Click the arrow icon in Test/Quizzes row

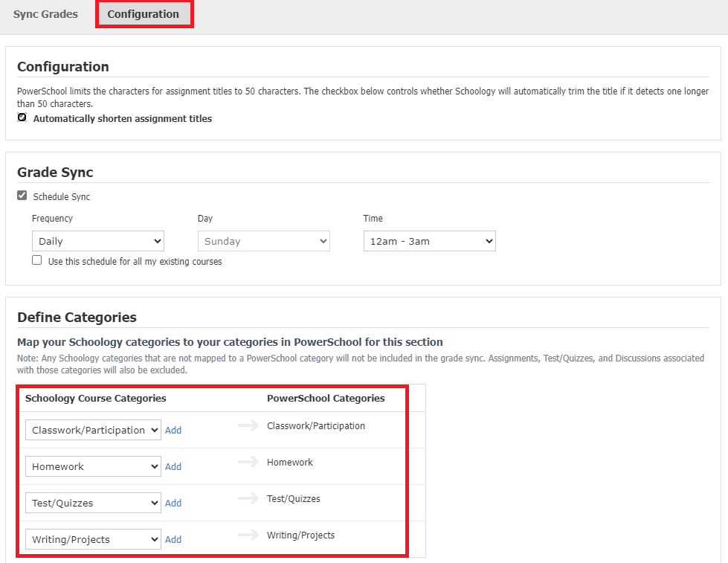pos(248,498)
